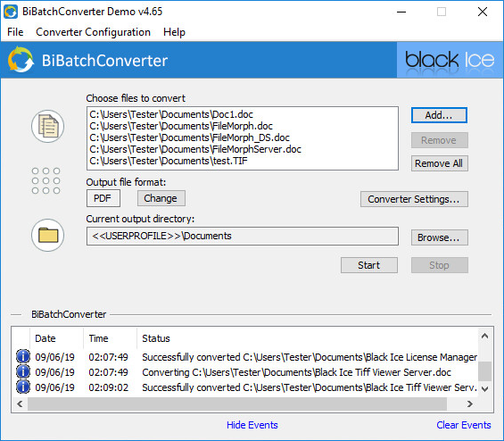Click the info icon of the 02:07:49 Successfully converted event
Image resolution: width=504 pixels, height=441 pixels.
(x=23, y=356)
